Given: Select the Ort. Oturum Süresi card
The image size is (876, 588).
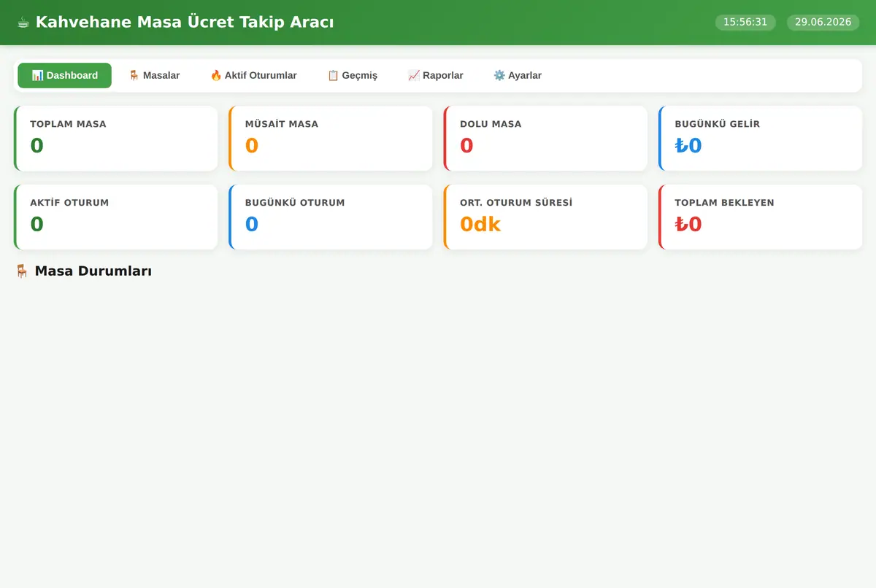Looking at the screenshot, I should [545, 217].
